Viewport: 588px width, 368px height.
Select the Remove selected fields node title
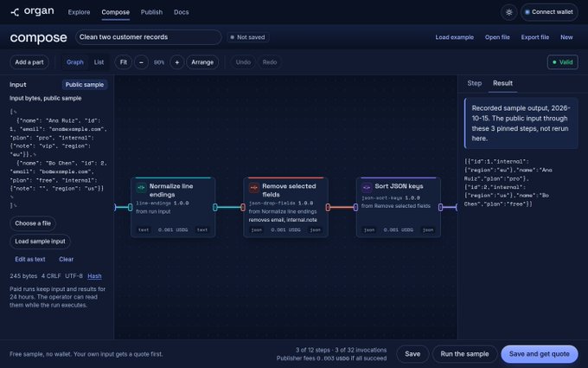point(289,190)
